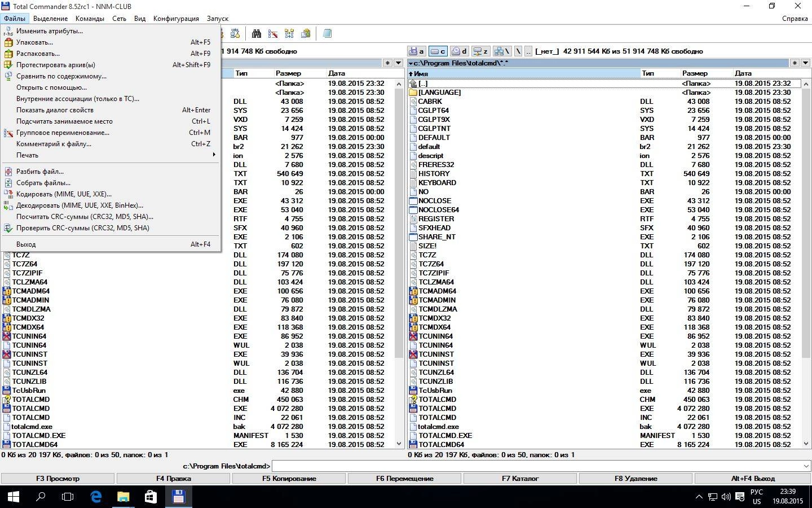Expand the command line history dropdown

(805, 466)
